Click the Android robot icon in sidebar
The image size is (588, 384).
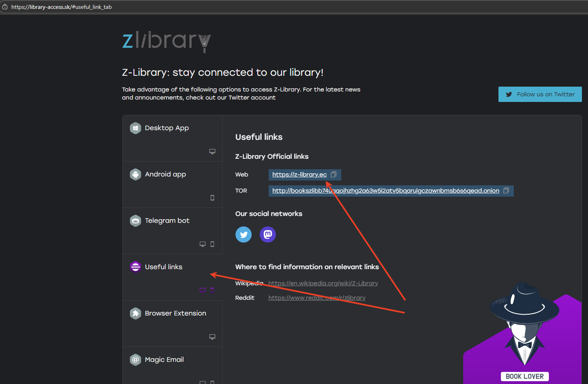pos(136,174)
